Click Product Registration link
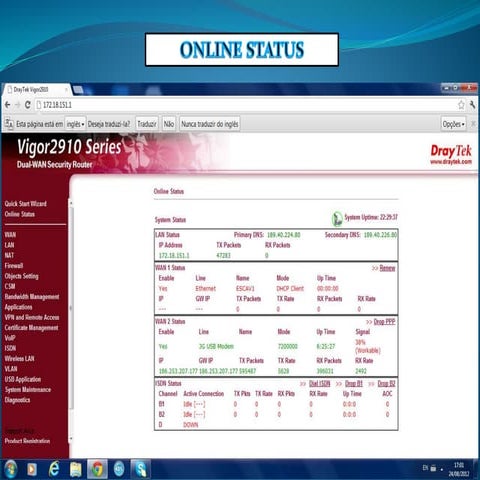Viewport: 480px width, 480px height. (x=27, y=441)
